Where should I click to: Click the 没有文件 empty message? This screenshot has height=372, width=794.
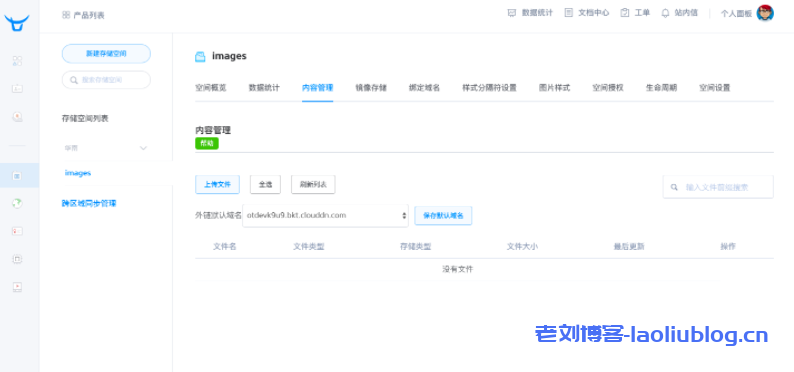coord(458,269)
